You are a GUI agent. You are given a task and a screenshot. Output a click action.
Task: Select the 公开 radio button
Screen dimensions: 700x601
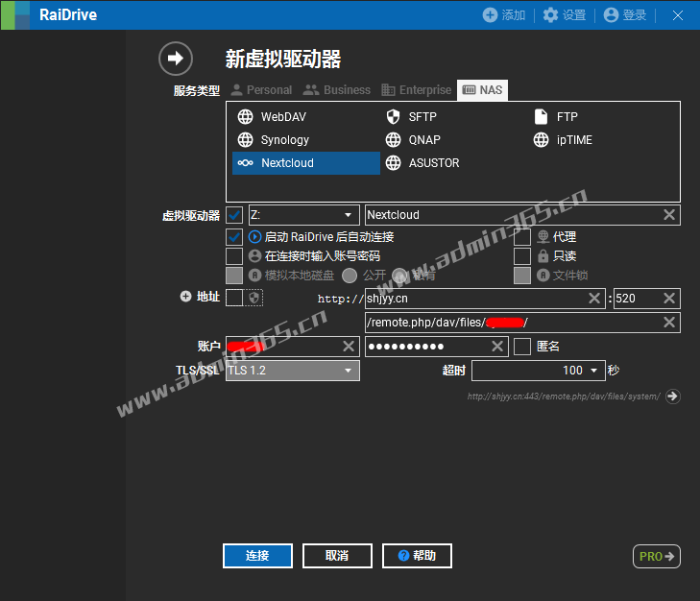click(x=350, y=276)
